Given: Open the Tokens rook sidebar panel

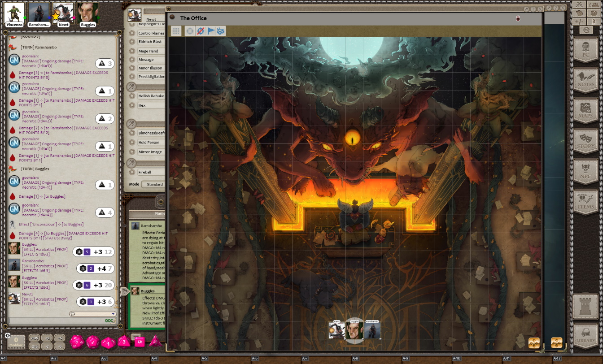Looking at the screenshot, I should (586, 306).
